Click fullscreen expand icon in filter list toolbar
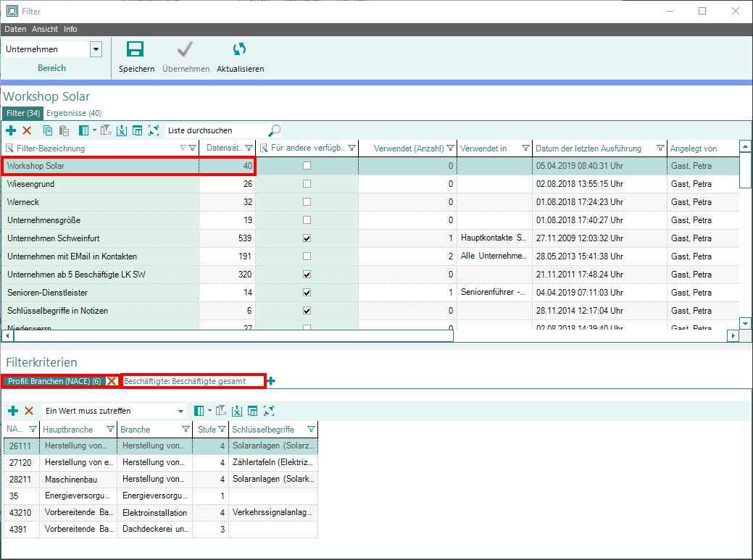The height and width of the screenshot is (560, 753). pos(154,130)
